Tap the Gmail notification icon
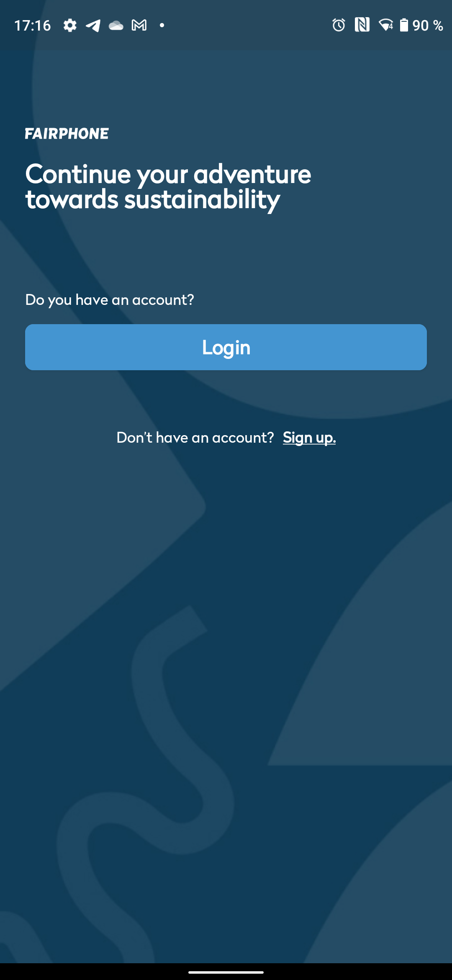 pos(139,26)
